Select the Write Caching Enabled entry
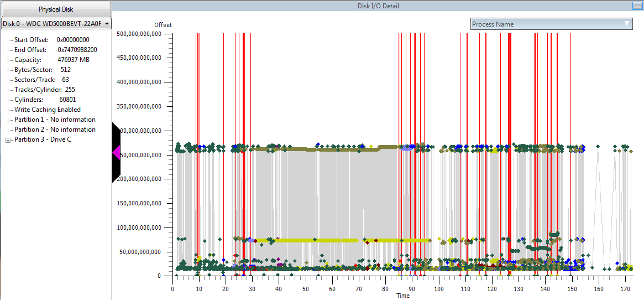 [x=47, y=110]
